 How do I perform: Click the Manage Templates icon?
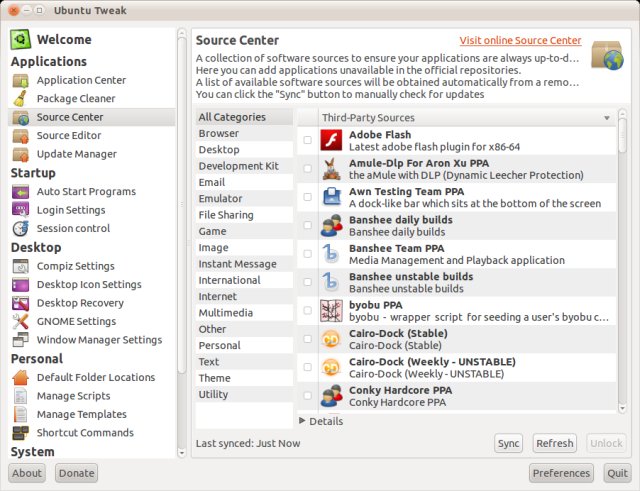pyautogui.click(x=20, y=414)
